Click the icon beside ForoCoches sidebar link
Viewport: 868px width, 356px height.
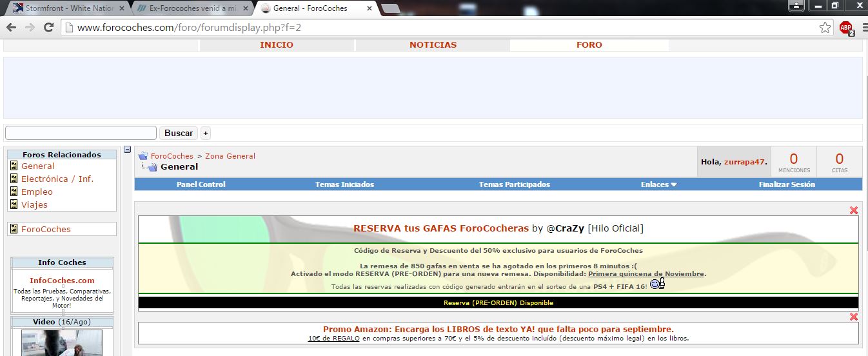[x=14, y=229]
